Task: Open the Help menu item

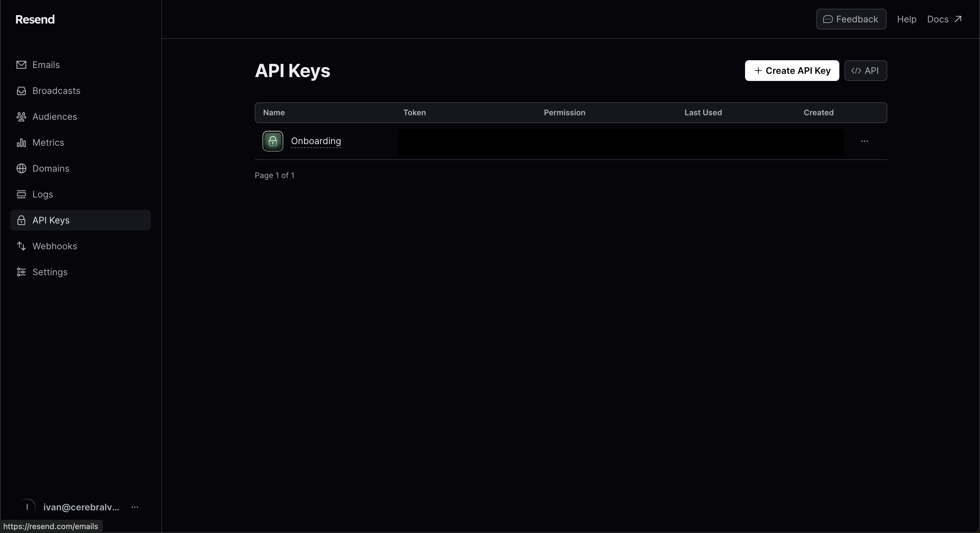Action: click(906, 19)
